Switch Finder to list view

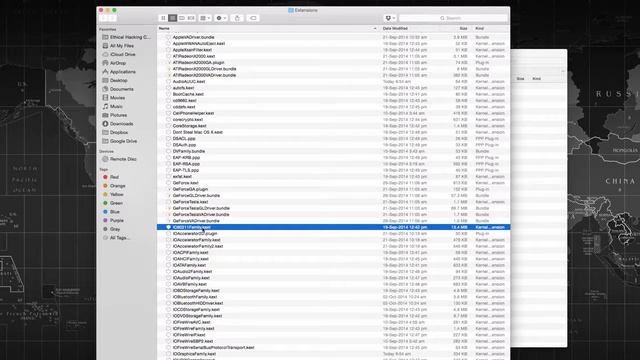coord(173,18)
